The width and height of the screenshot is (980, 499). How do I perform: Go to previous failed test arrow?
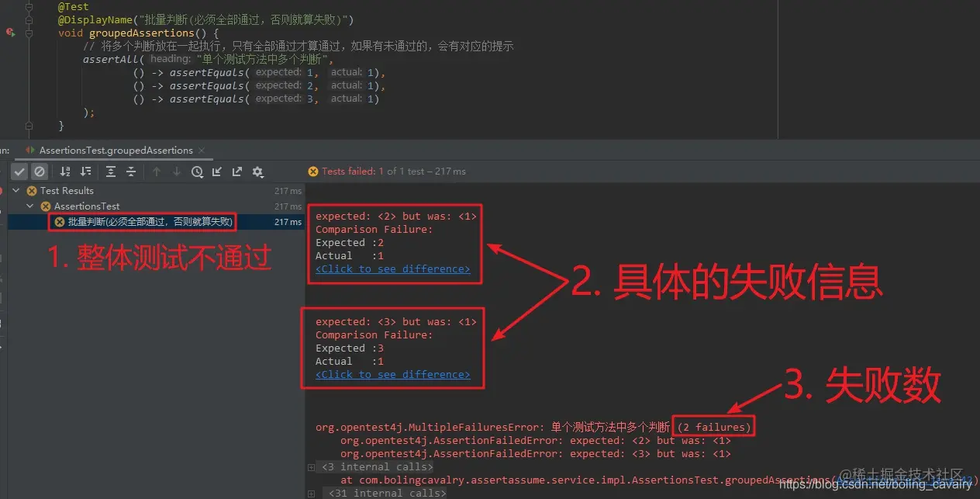point(157,172)
